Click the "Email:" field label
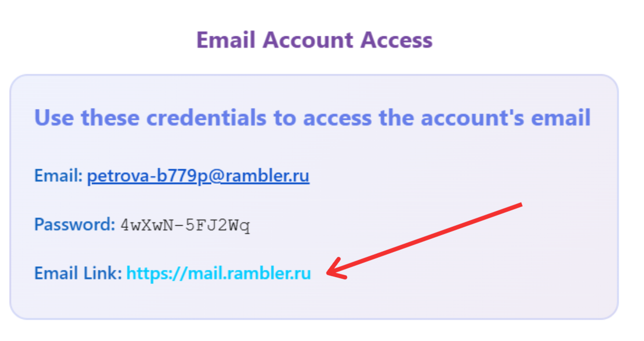644x341 pixels. click(x=58, y=176)
